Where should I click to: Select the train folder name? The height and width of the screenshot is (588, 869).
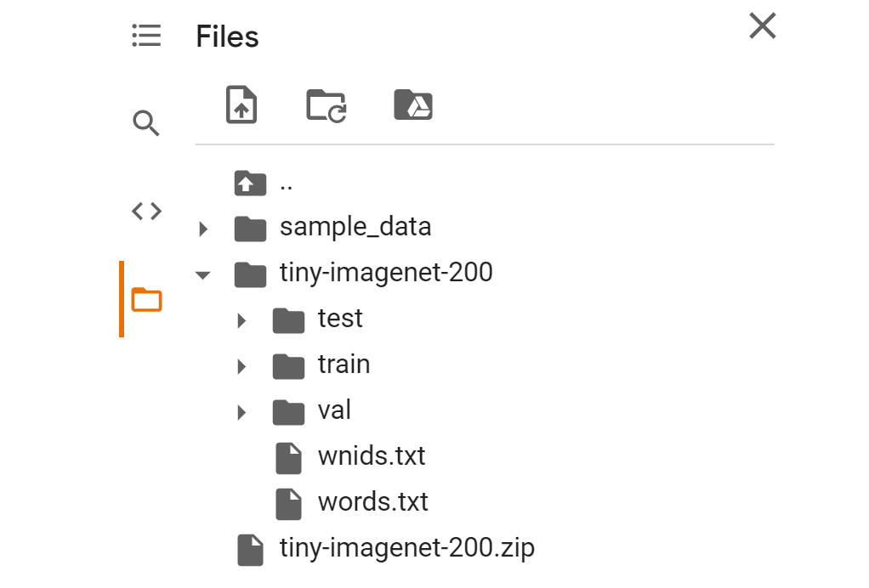point(344,365)
